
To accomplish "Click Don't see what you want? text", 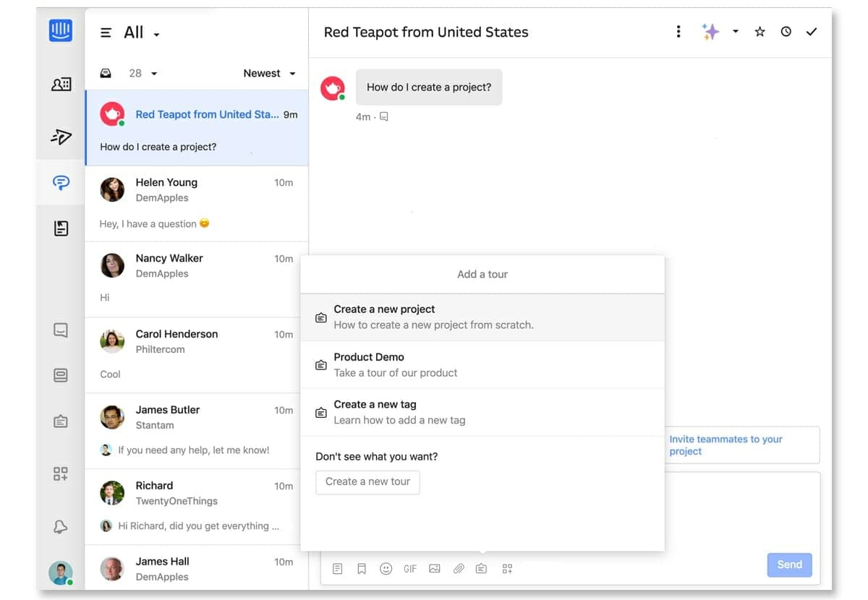I will [x=377, y=456].
